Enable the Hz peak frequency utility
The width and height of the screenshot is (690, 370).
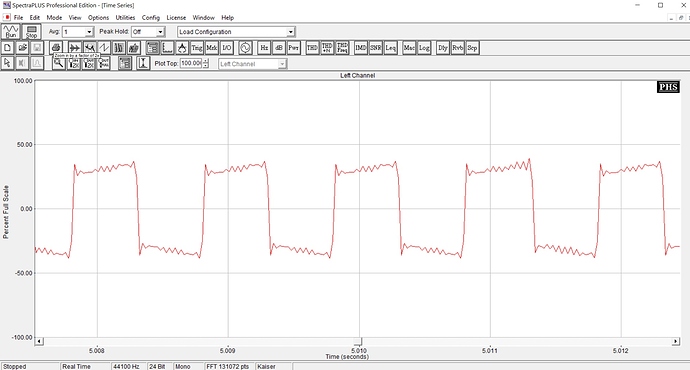coord(264,48)
